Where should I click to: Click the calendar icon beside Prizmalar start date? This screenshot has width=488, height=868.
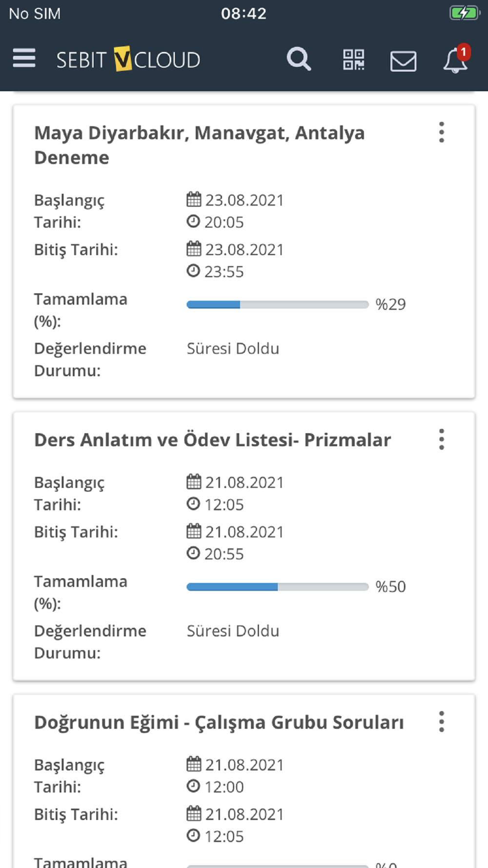(194, 482)
